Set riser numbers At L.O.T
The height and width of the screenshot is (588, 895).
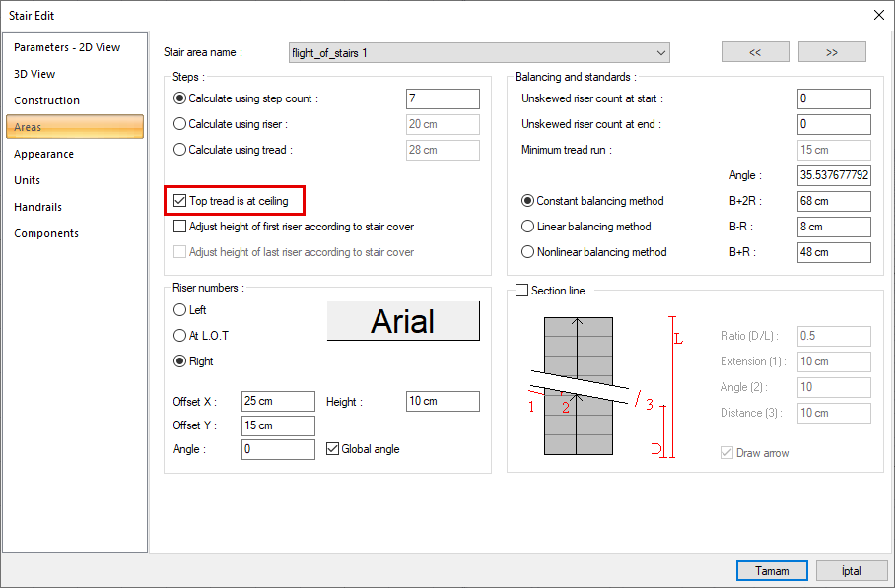click(x=179, y=335)
